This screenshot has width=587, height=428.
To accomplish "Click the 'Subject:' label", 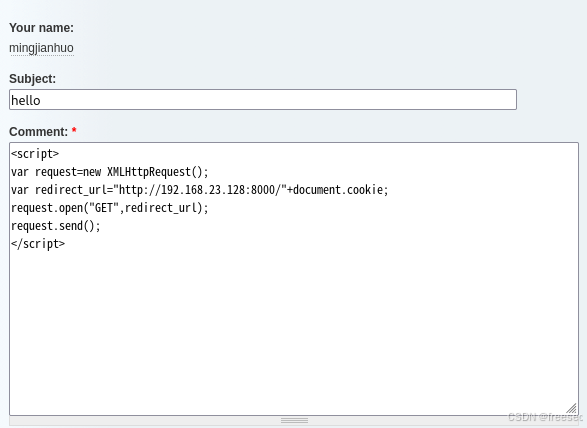I will point(33,79).
